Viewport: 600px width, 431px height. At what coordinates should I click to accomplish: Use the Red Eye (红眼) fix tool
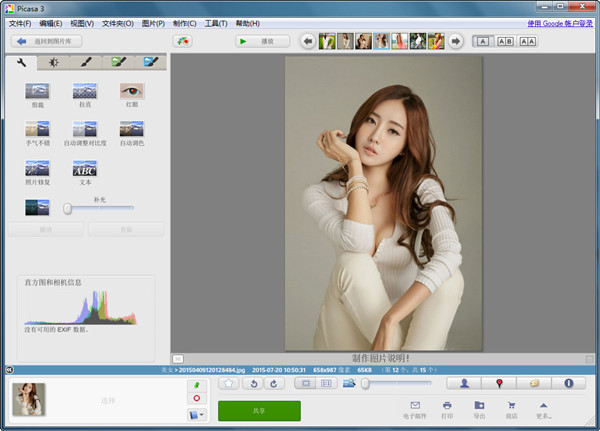click(x=132, y=92)
